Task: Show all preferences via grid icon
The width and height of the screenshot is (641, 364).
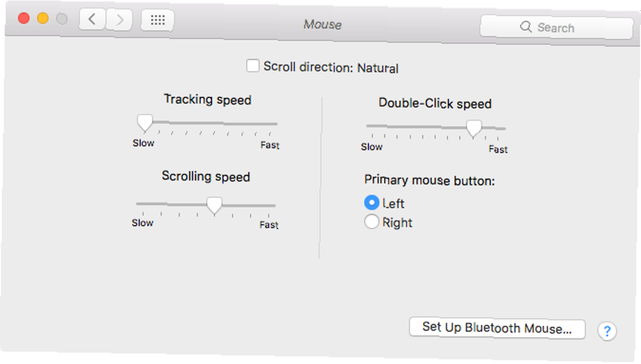Action: click(158, 20)
